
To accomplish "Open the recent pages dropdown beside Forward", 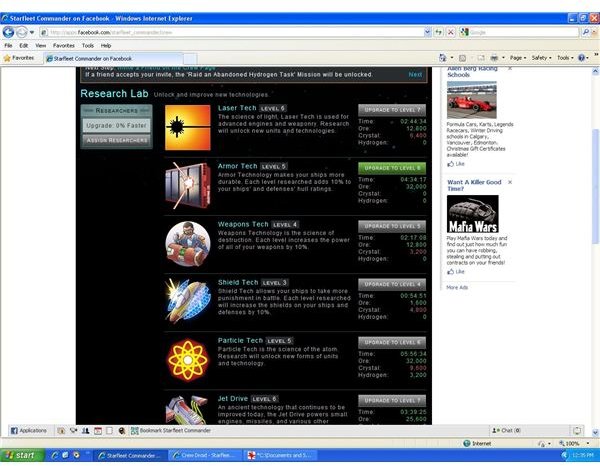I will tap(32, 33).
